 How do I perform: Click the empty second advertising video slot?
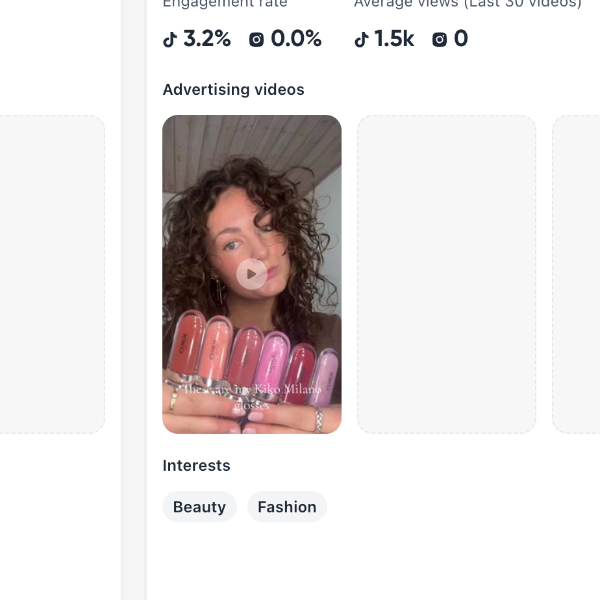447,274
